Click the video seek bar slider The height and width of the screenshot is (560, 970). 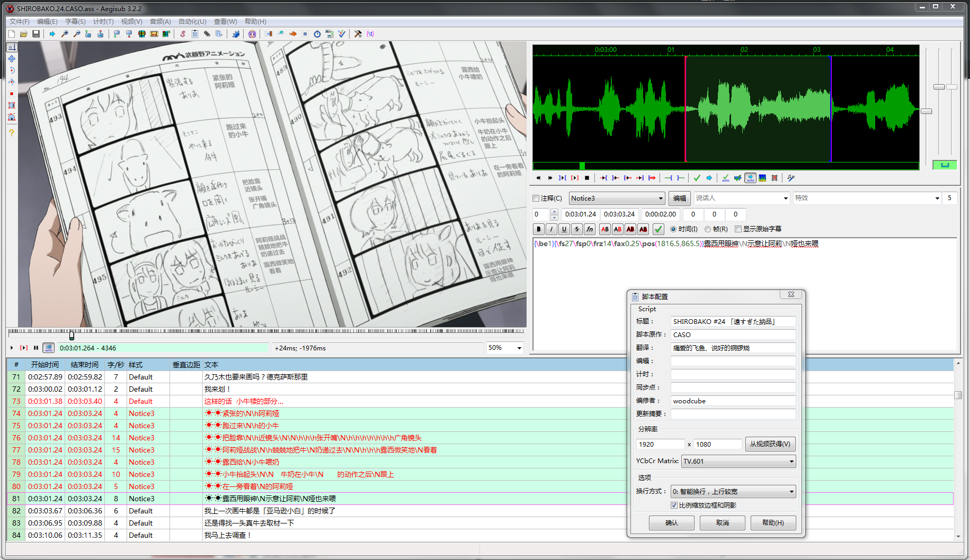click(72, 335)
